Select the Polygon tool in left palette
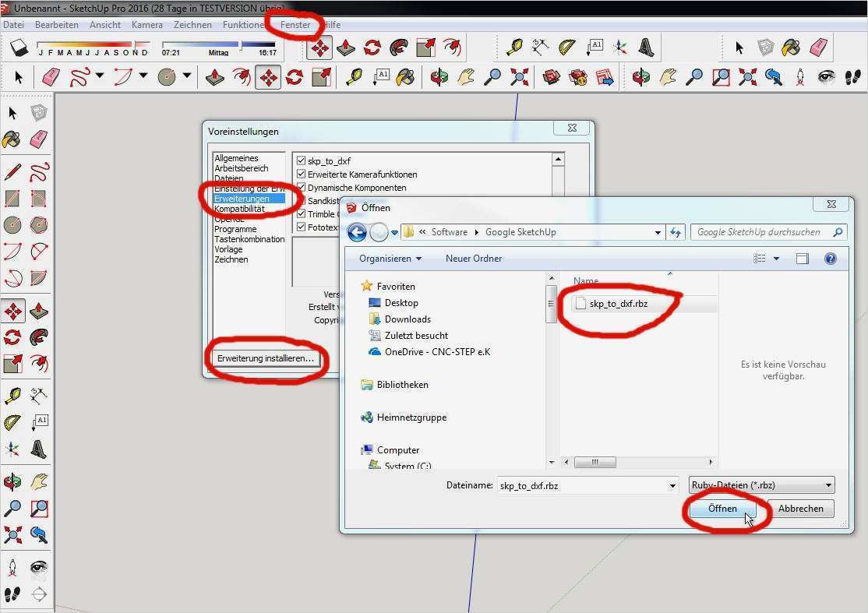Image resolution: width=868 pixels, height=613 pixels. point(39,224)
